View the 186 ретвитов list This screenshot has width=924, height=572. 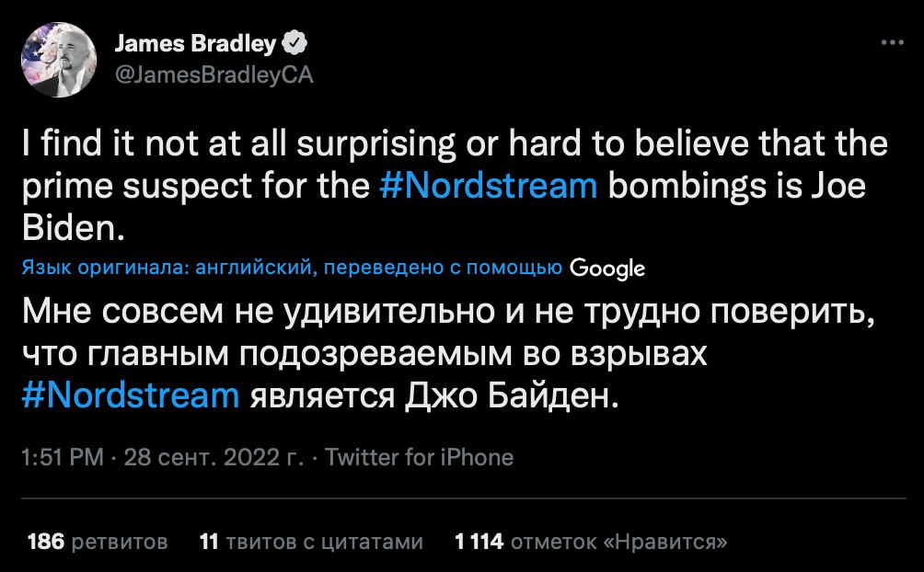click(x=98, y=542)
